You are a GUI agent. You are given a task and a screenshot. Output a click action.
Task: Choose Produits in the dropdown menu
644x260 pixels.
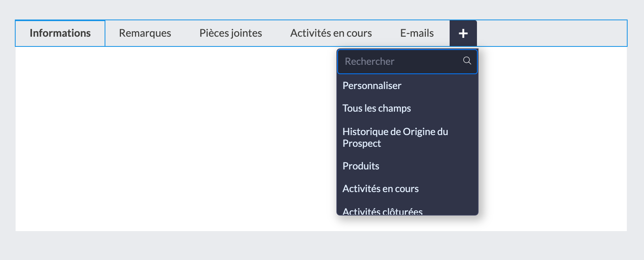pos(361,166)
